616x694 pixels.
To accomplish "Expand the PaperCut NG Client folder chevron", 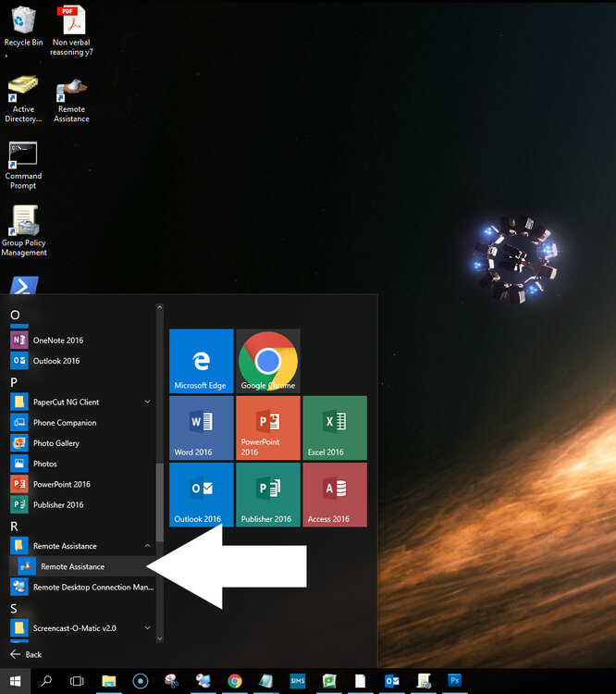I will (x=147, y=402).
